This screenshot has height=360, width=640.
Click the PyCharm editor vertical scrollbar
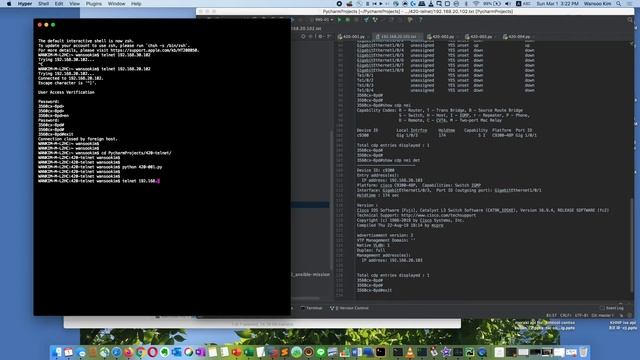631,245
